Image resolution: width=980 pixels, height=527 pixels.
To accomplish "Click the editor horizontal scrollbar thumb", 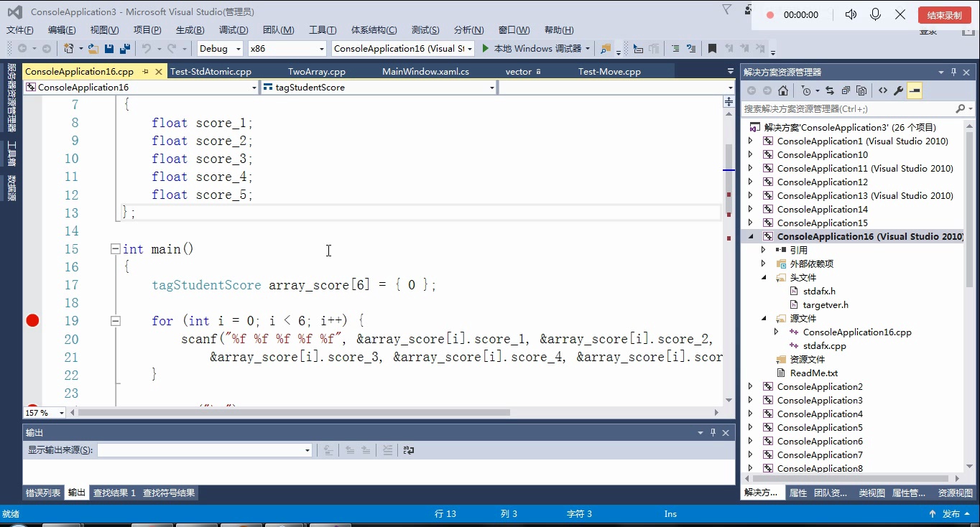I will point(295,413).
